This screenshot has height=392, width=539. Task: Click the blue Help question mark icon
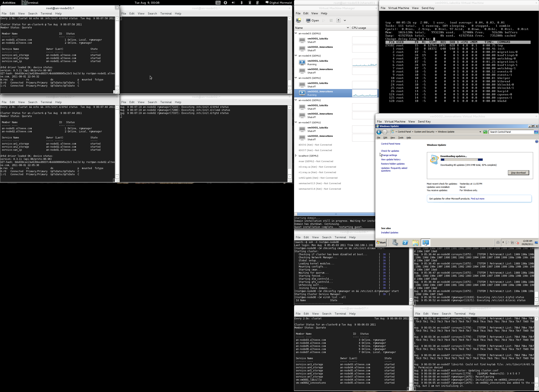coord(537,141)
